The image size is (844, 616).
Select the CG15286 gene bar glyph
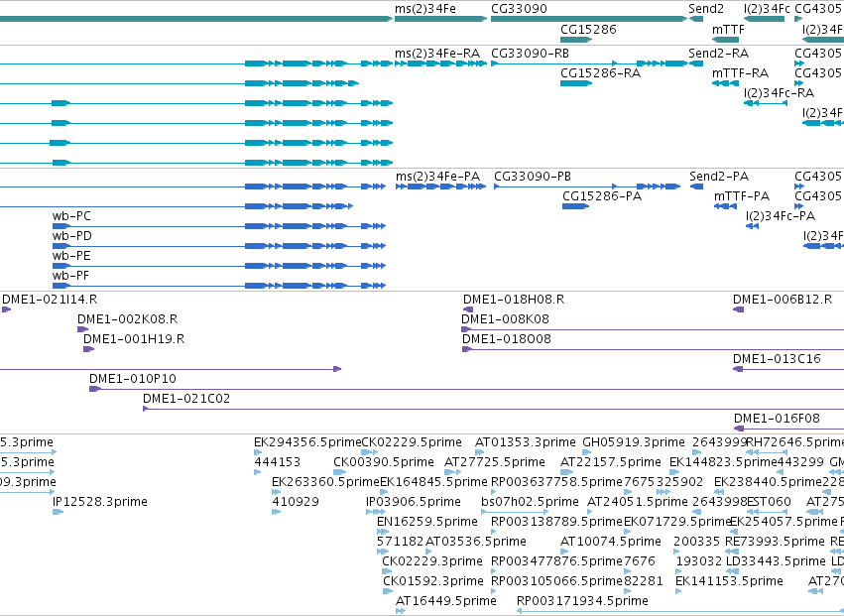[x=576, y=40]
